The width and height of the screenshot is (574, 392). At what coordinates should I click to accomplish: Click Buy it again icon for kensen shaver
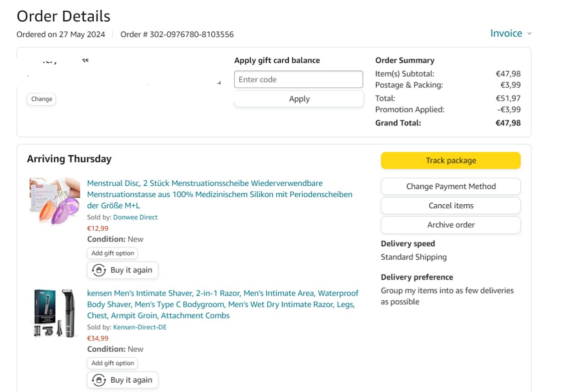[x=99, y=380]
